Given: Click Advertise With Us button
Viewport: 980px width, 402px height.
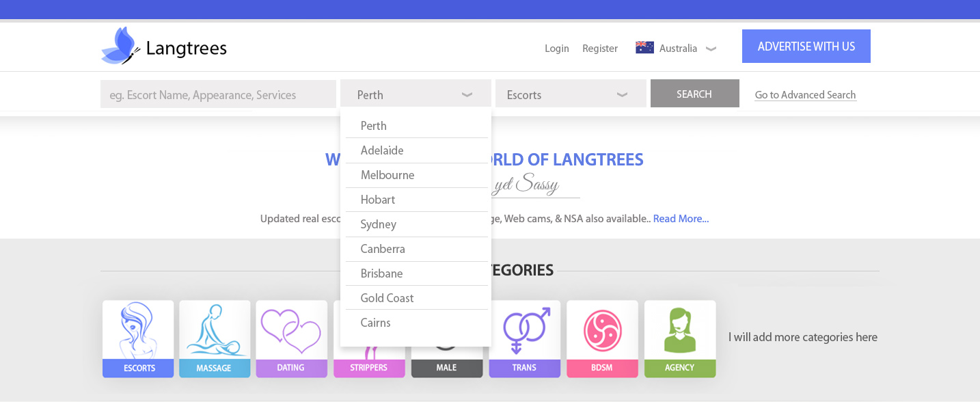Looking at the screenshot, I should [806, 46].
